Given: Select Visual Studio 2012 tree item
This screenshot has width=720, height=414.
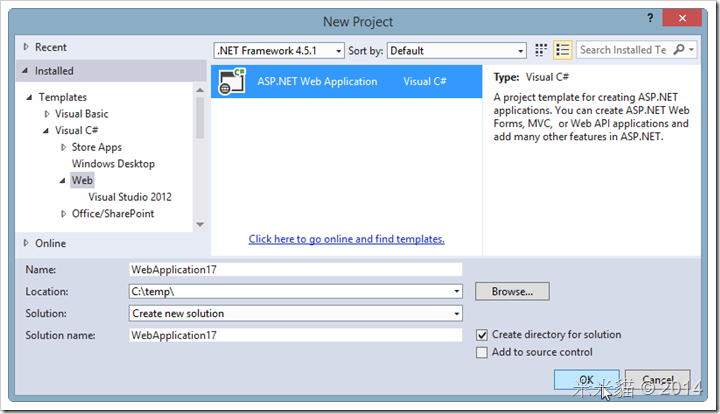Looking at the screenshot, I should [130, 197].
